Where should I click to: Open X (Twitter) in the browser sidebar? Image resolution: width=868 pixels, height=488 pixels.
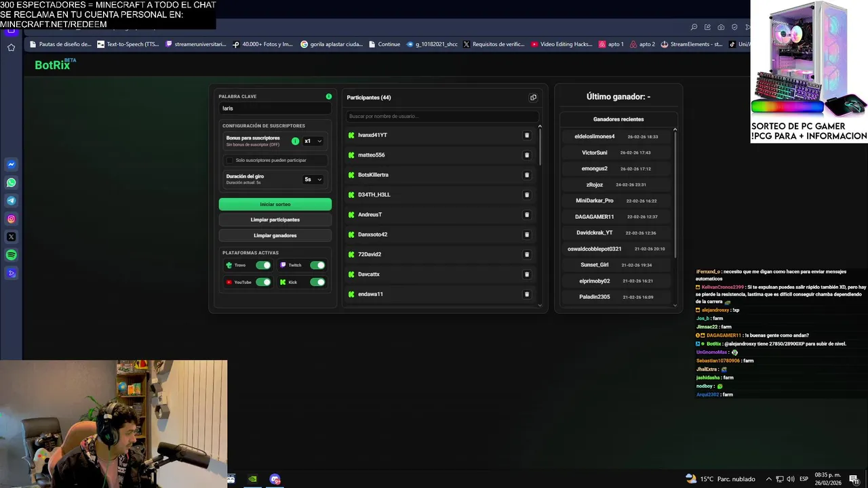(x=12, y=237)
